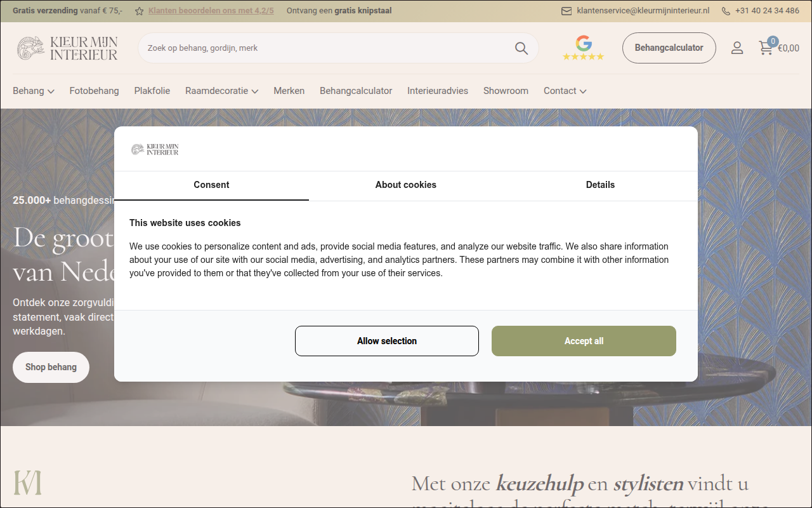This screenshot has width=812, height=508.
Task: Switch to the Consent tab
Action: point(211,185)
